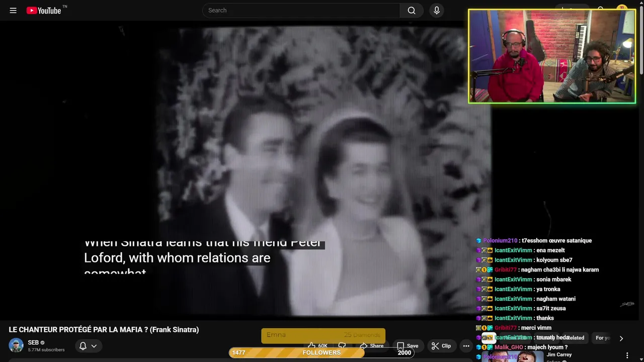Click the streamer webcam overlay
The width and height of the screenshot is (644, 362).
click(552, 56)
